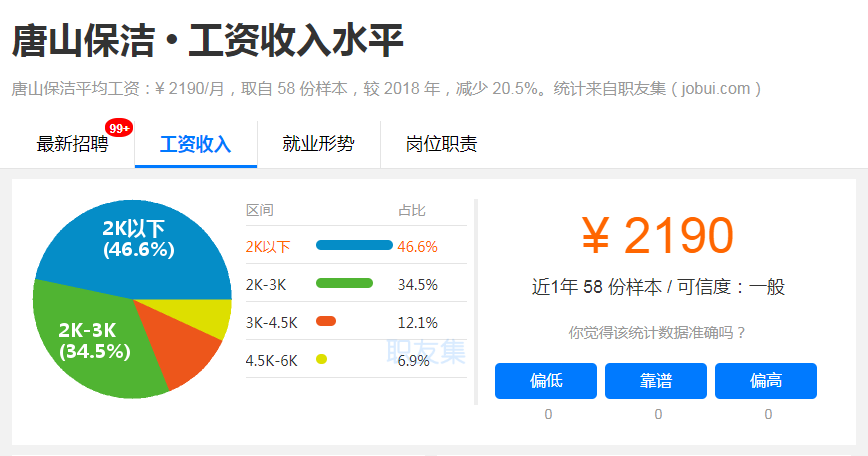Click the vote count under 偏低

[x=548, y=414]
